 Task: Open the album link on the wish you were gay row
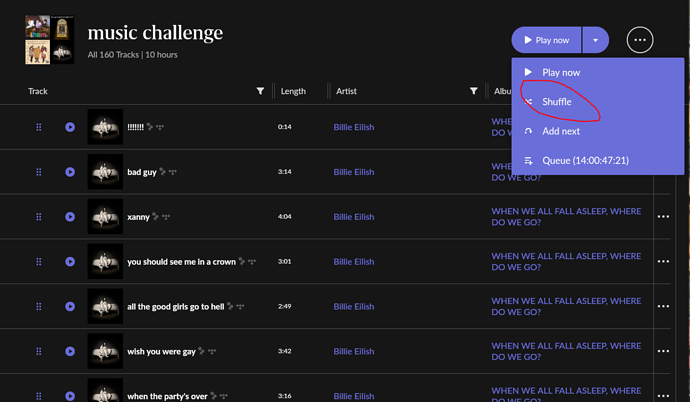pos(566,351)
